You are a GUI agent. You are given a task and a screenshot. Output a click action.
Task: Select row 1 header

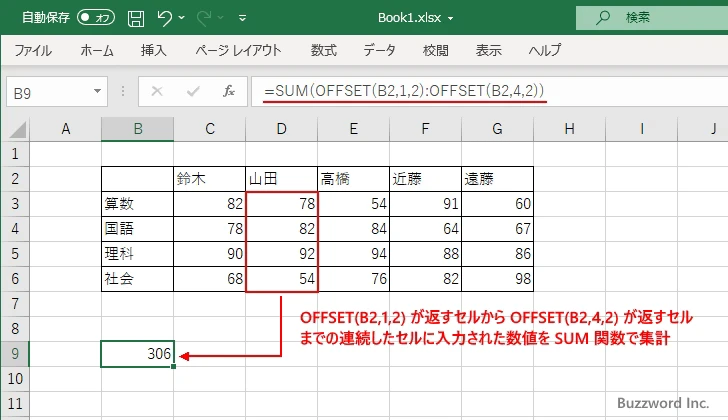click(x=15, y=154)
